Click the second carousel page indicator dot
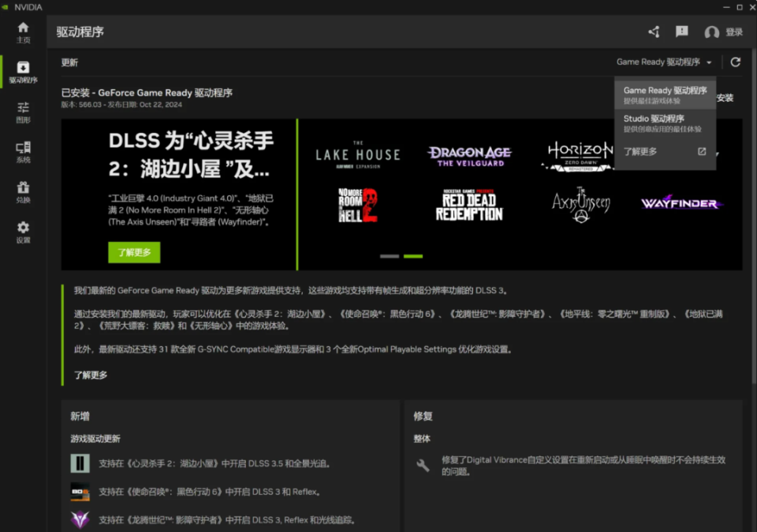The width and height of the screenshot is (757, 532). (x=413, y=256)
